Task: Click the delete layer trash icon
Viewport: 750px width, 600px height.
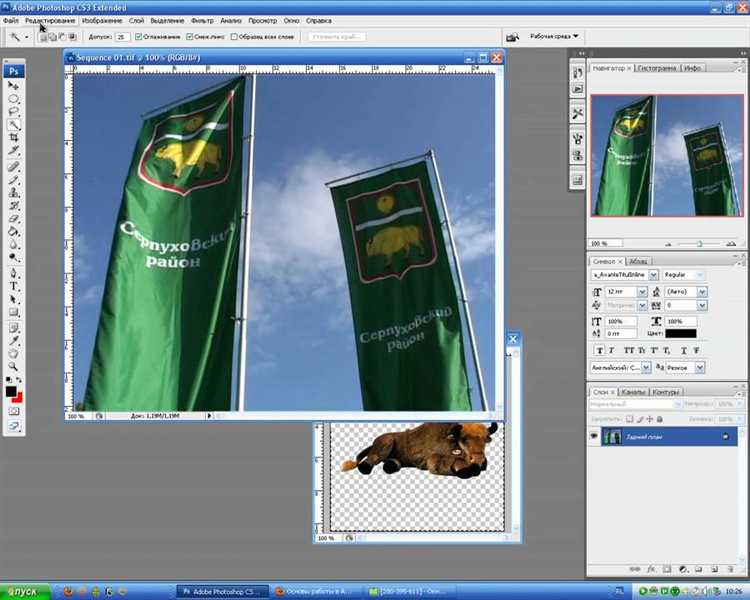Action: (729, 567)
